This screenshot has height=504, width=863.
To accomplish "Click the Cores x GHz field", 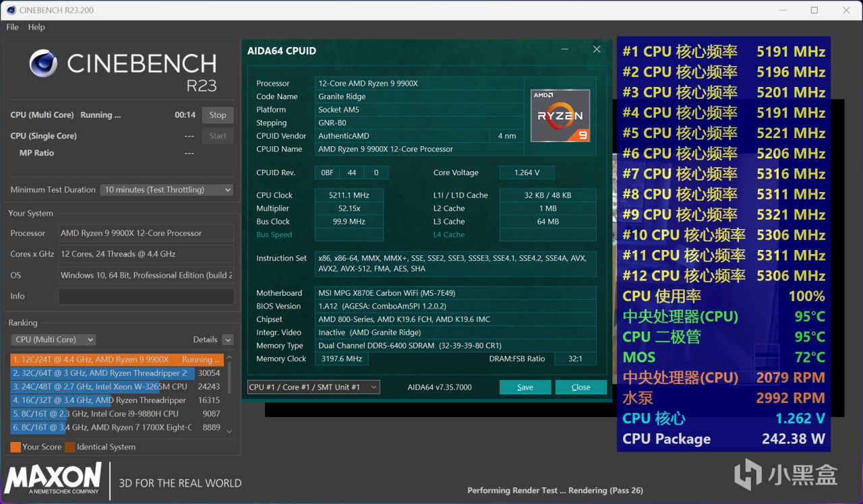I will (146, 254).
